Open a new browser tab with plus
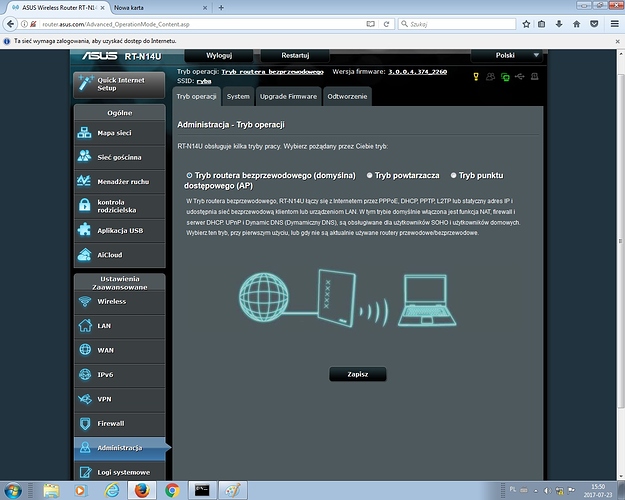This screenshot has width=625, height=500. 221,8
